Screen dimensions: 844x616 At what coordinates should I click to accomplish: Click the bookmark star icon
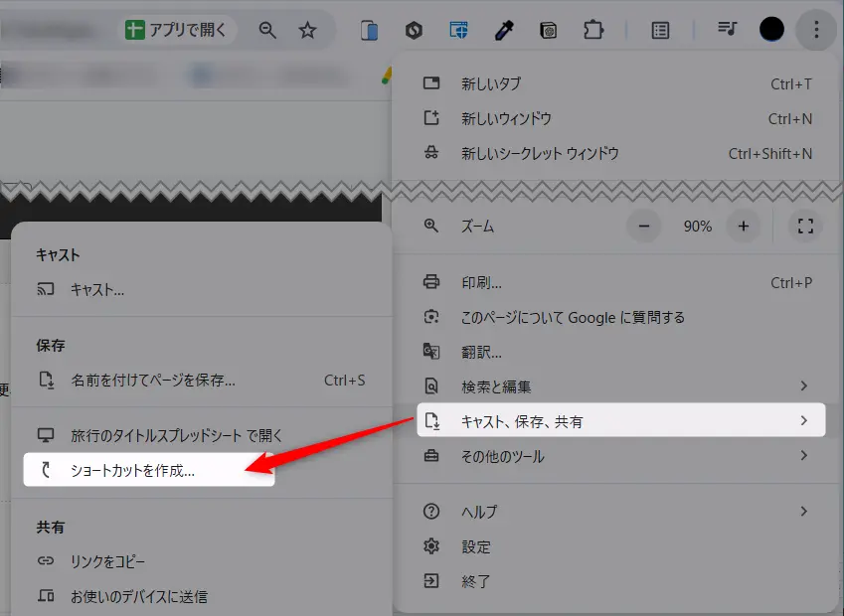[307, 30]
